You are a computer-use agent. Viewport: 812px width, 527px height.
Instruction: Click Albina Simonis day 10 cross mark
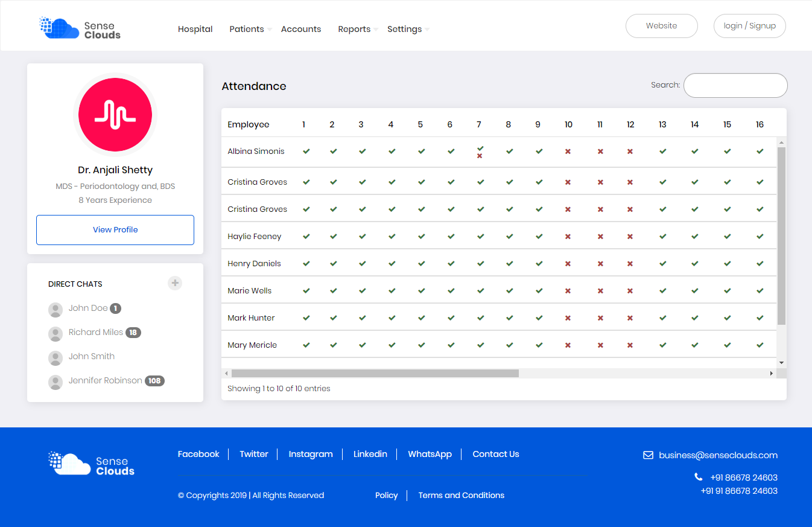[x=568, y=152]
